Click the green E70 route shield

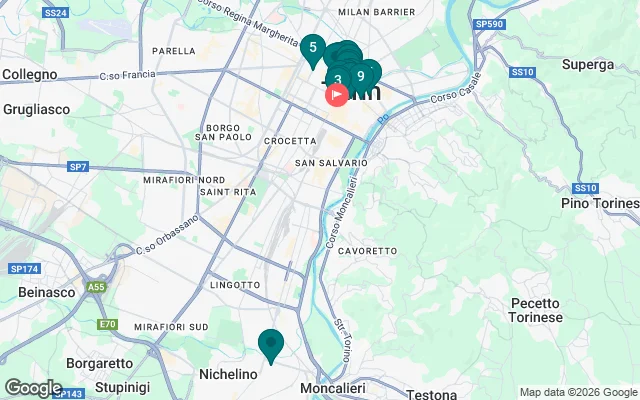[108, 324]
